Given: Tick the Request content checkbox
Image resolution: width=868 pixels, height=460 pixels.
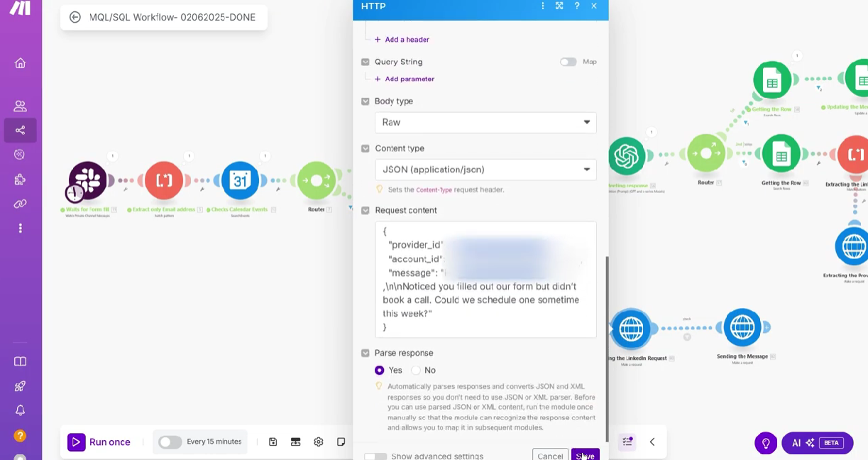Looking at the screenshot, I should pos(366,210).
